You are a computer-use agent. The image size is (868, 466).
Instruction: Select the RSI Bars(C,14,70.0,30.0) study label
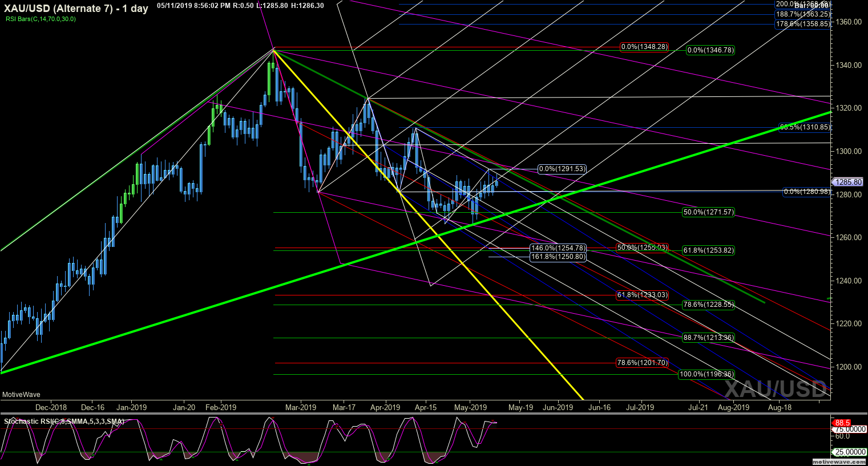coord(41,19)
